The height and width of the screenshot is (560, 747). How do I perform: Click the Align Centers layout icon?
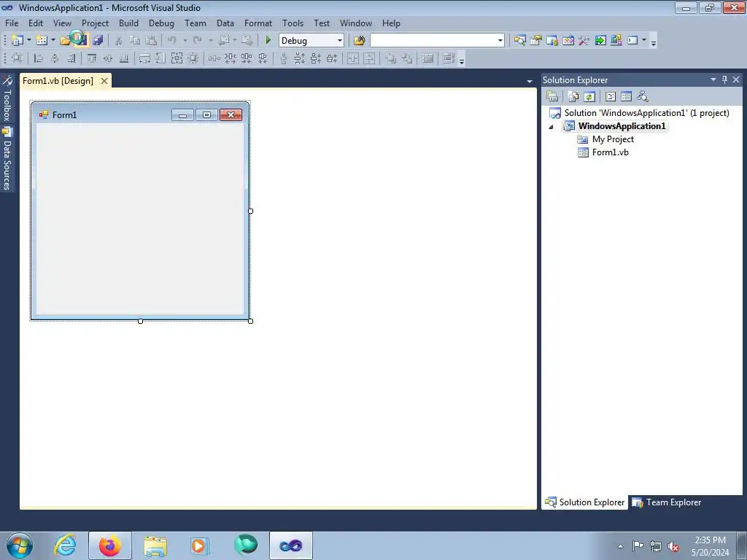tap(55, 58)
